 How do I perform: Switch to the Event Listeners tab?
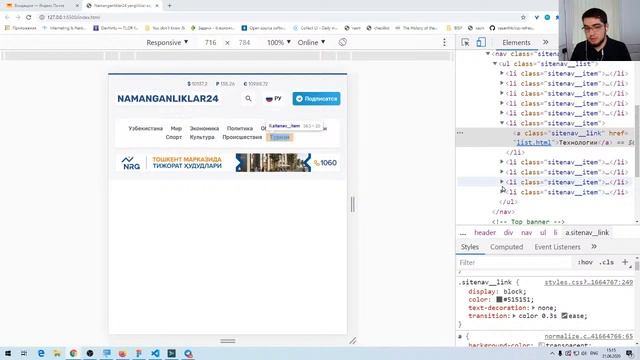pos(557,247)
